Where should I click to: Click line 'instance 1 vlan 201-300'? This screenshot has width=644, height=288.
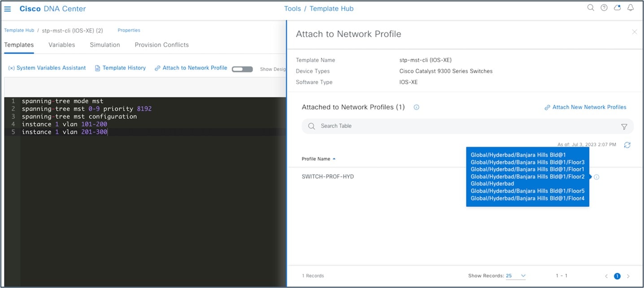(x=64, y=132)
